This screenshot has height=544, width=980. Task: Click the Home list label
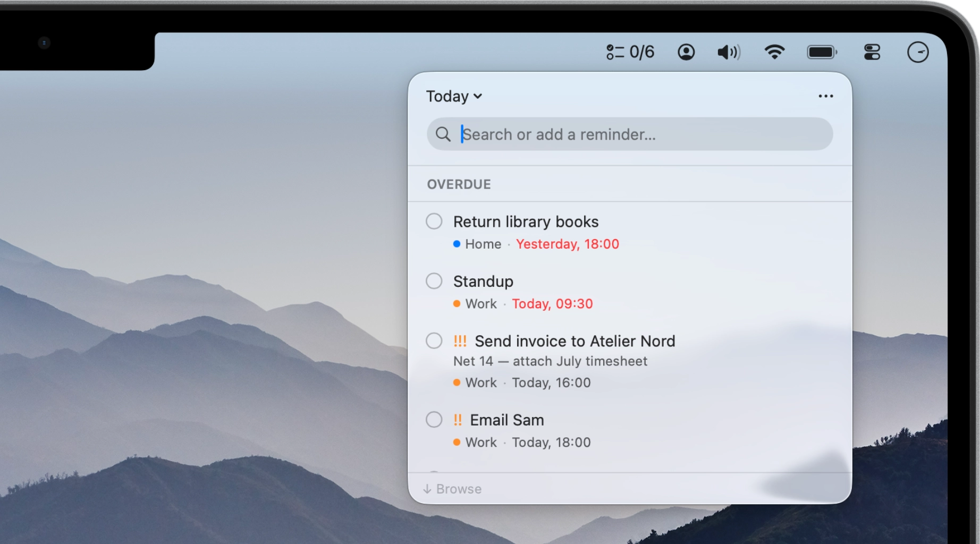483,244
